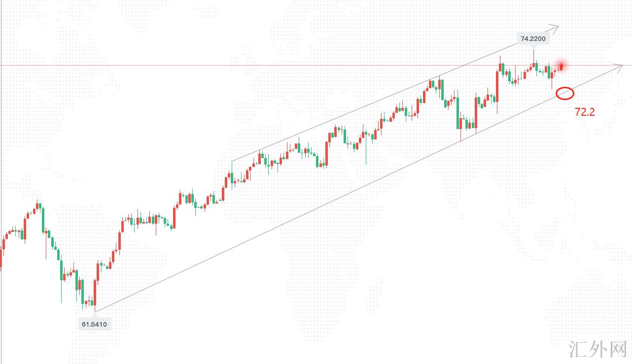Click the glowing latest red candlestick
The image size is (632, 364).
(x=562, y=66)
